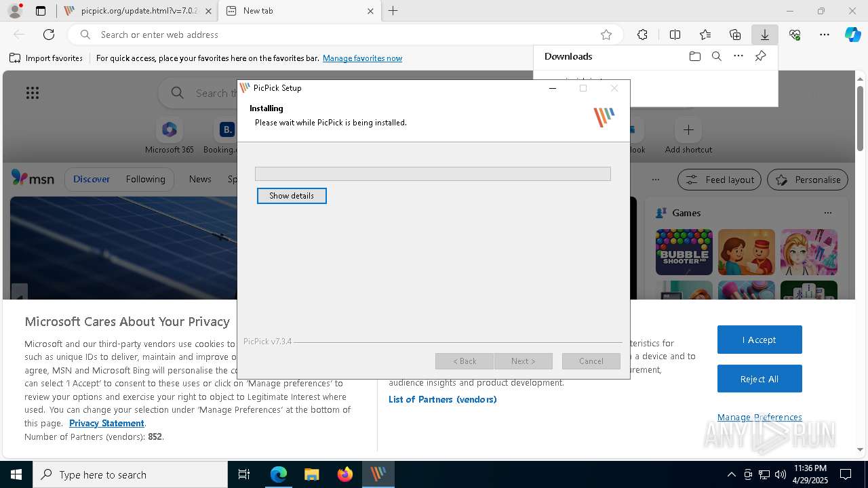Screen dimensions: 868x488
Task: Close the New tab tab
Action: (x=370, y=11)
